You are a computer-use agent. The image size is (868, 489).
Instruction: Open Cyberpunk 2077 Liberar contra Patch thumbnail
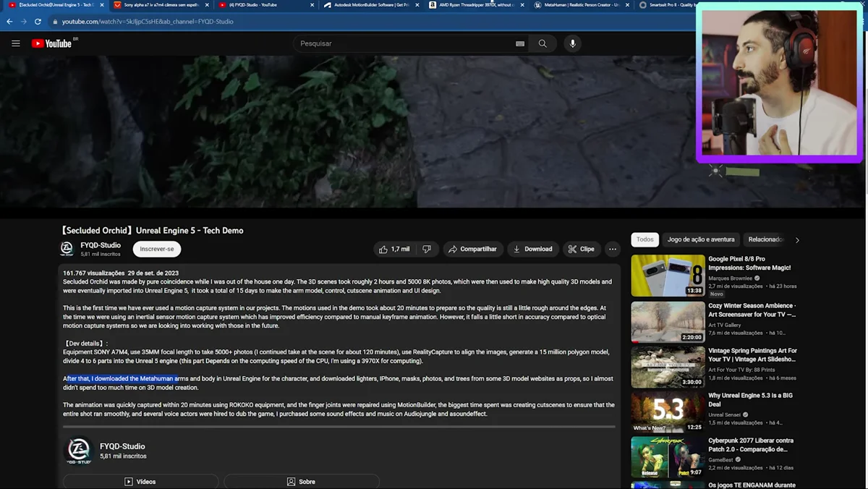[668, 457]
